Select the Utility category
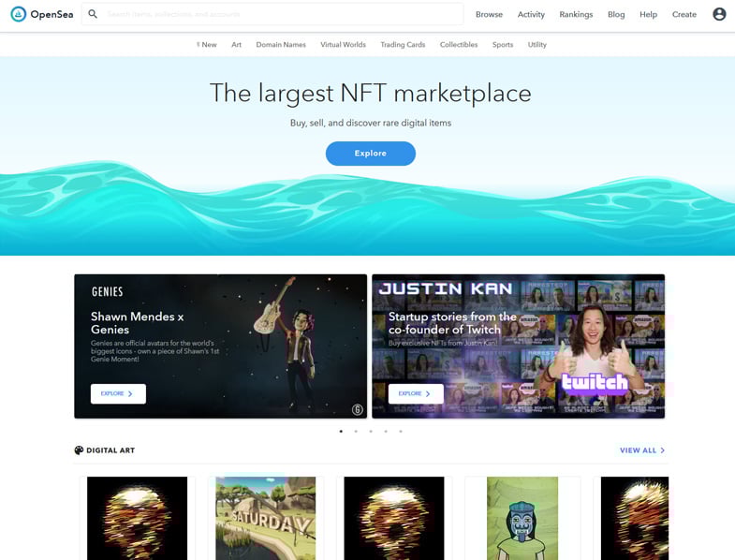The width and height of the screenshot is (735, 560). [x=537, y=45]
